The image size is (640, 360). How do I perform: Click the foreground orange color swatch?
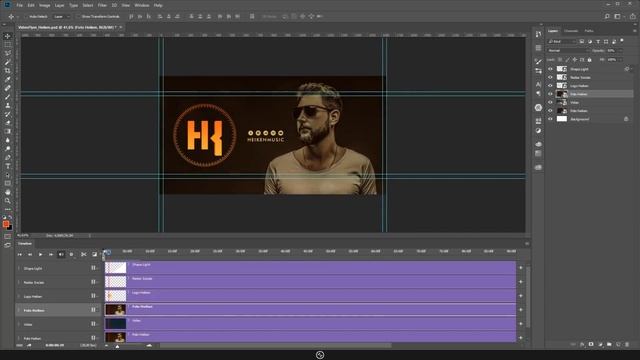point(6,224)
